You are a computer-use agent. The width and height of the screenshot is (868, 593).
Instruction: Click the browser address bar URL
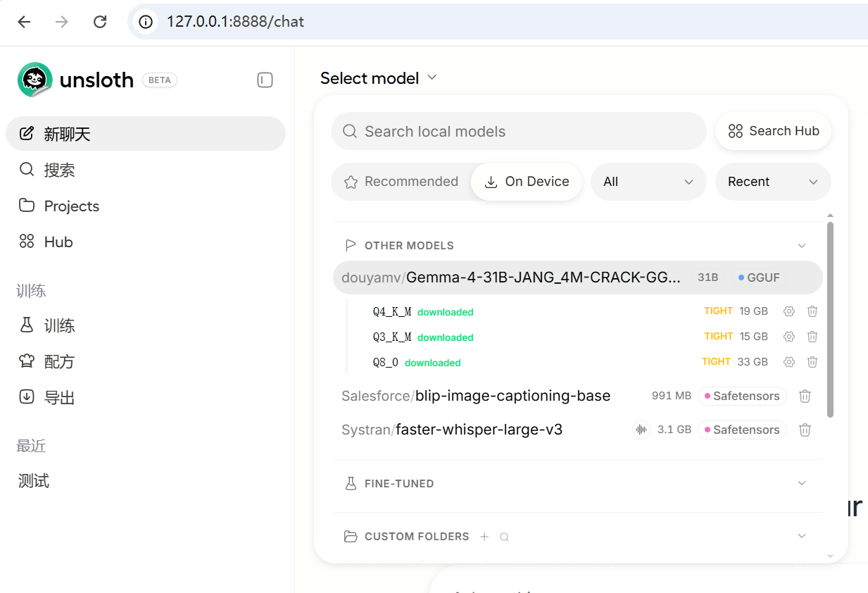(235, 22)
